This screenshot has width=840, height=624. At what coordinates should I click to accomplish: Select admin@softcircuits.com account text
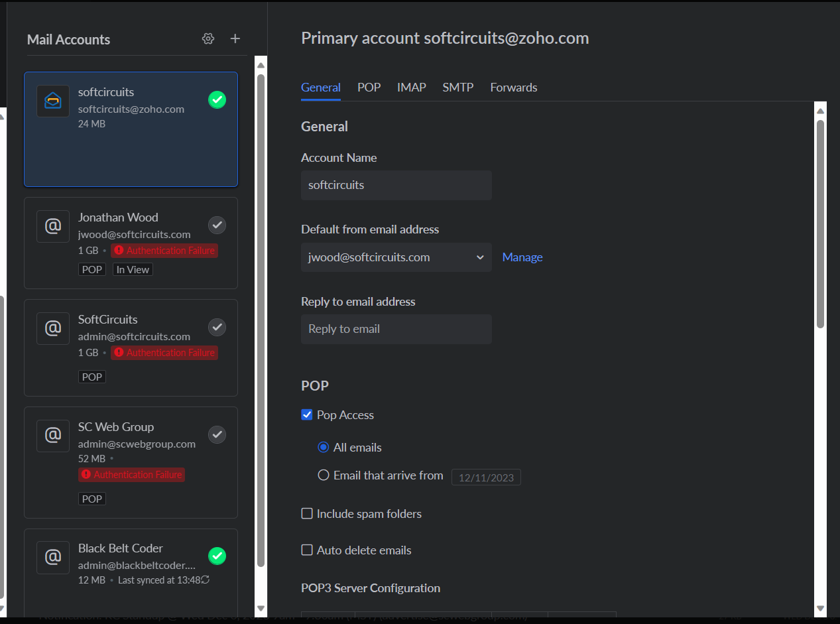pos(135,336)
